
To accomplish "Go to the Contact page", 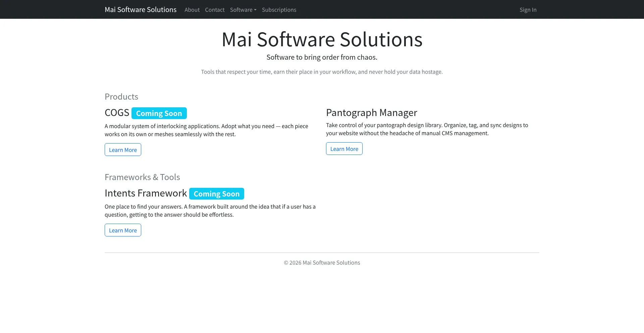I will (215, 10).
